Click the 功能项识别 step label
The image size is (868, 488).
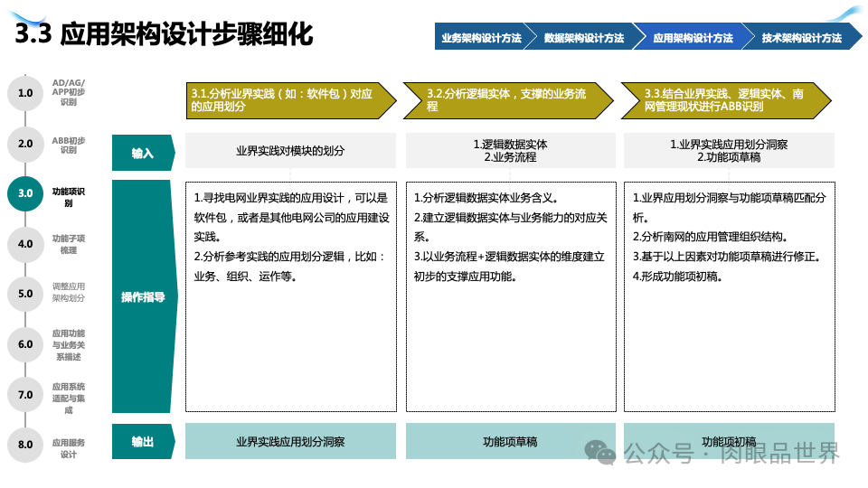(x=69, y=197)
